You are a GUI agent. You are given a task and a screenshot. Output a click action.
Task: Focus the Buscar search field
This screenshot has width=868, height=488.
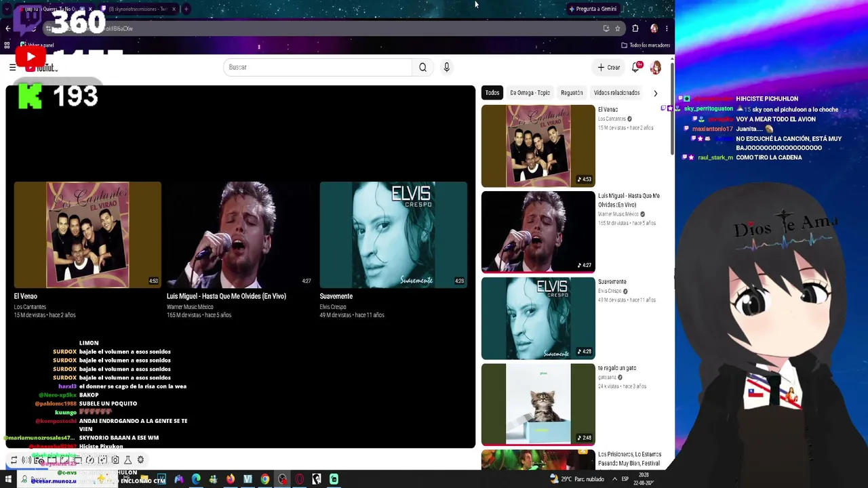pyautogui.click(x=317, y=67)
